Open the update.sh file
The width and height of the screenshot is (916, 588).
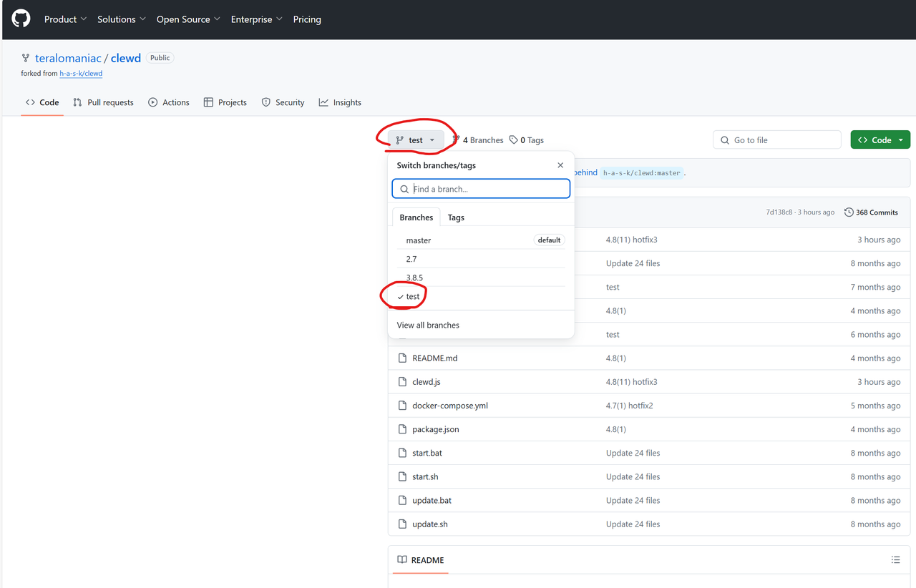coord(430,524)
